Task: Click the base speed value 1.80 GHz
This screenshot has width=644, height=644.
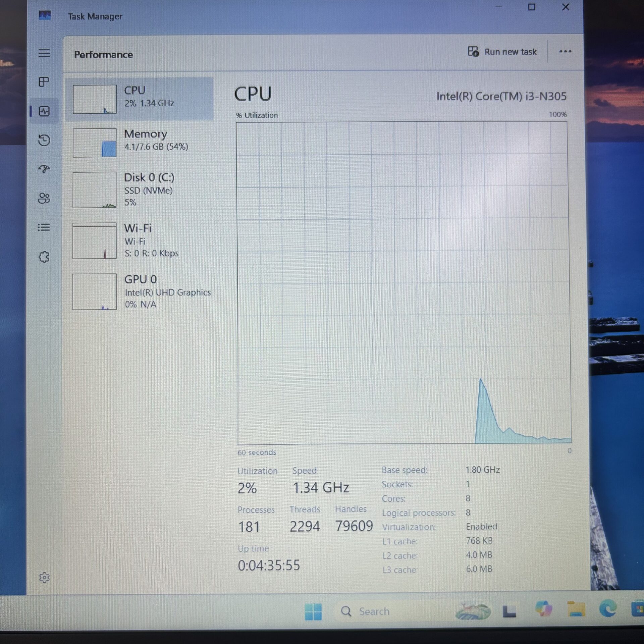Action: pos(482,470)
